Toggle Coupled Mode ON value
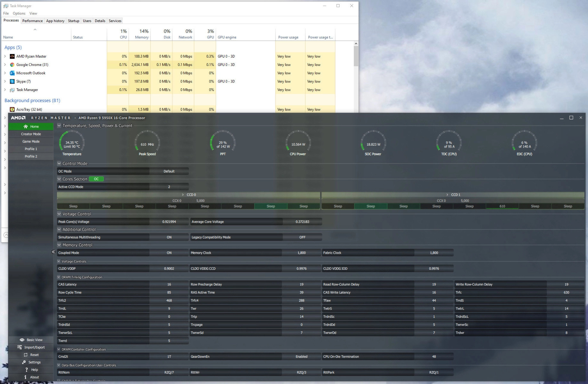This screenshot has width=588, height=384. (169, 253)
